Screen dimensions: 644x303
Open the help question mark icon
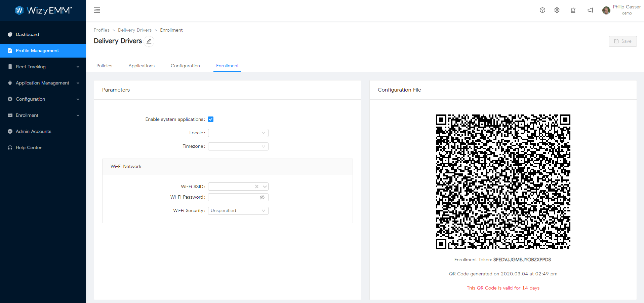(542, 10)
